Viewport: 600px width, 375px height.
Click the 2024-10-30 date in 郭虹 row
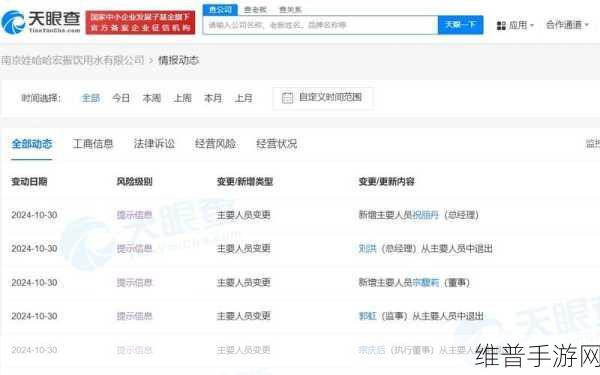point(34,316)
